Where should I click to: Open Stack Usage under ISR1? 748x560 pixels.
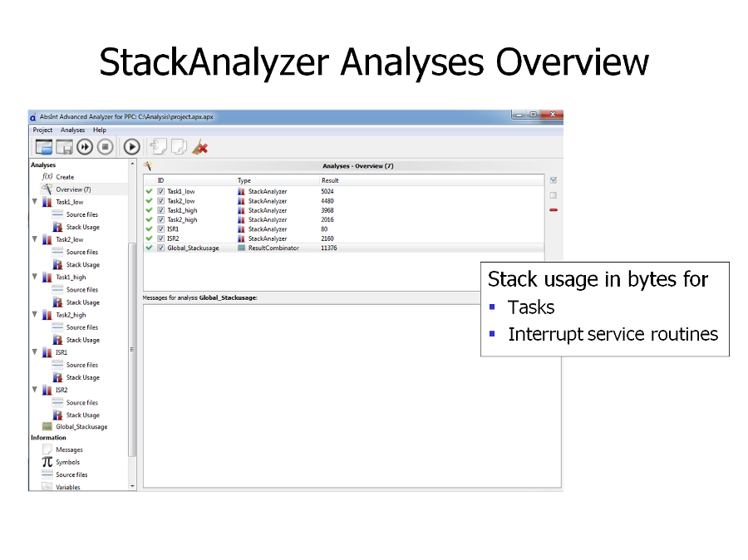coord(83,377)
